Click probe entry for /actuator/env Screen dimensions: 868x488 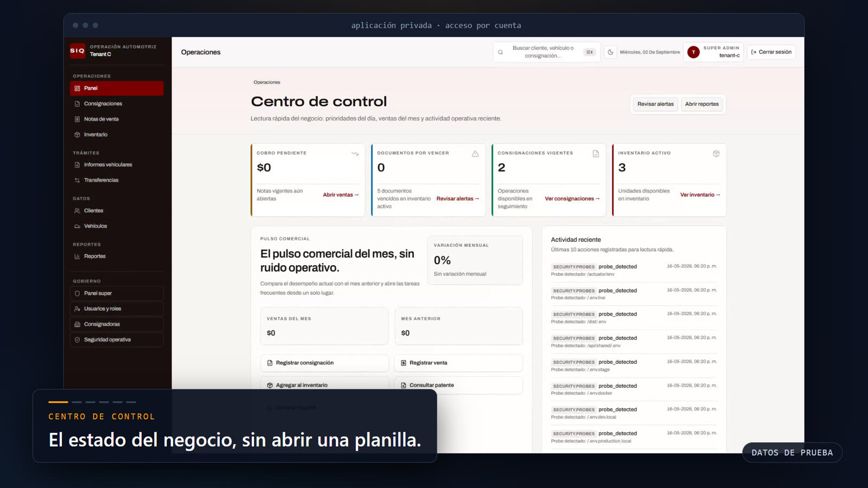coord(634,270)
